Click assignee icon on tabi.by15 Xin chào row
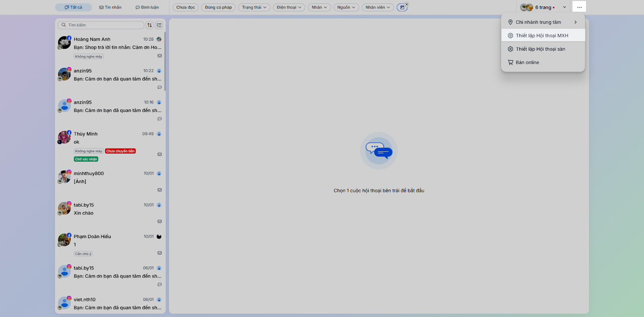 coord(159,205)
